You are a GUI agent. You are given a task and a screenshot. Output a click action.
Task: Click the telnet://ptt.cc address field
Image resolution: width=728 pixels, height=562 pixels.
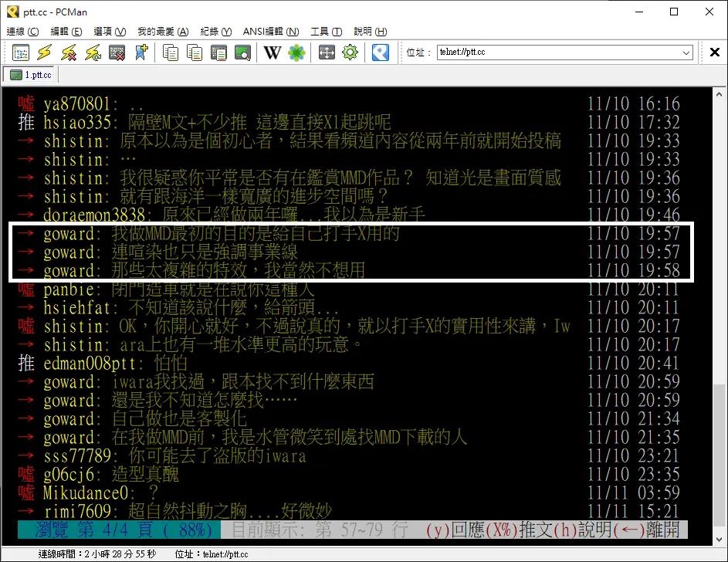[x=556, y=52]
